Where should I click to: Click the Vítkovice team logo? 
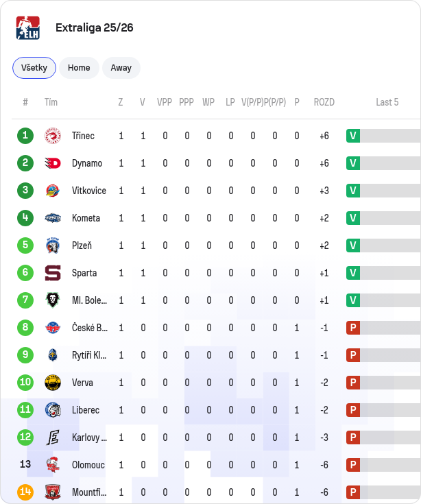[x=53, y=191]
